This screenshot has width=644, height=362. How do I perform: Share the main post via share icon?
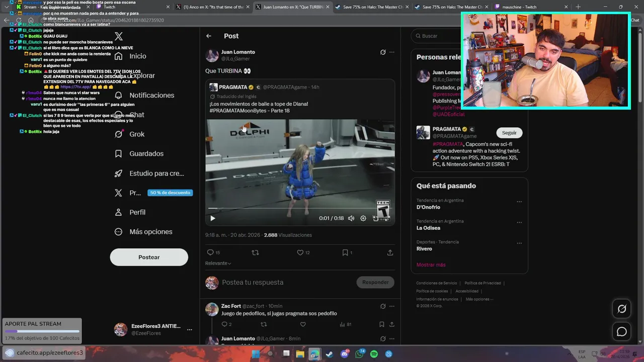390,252
